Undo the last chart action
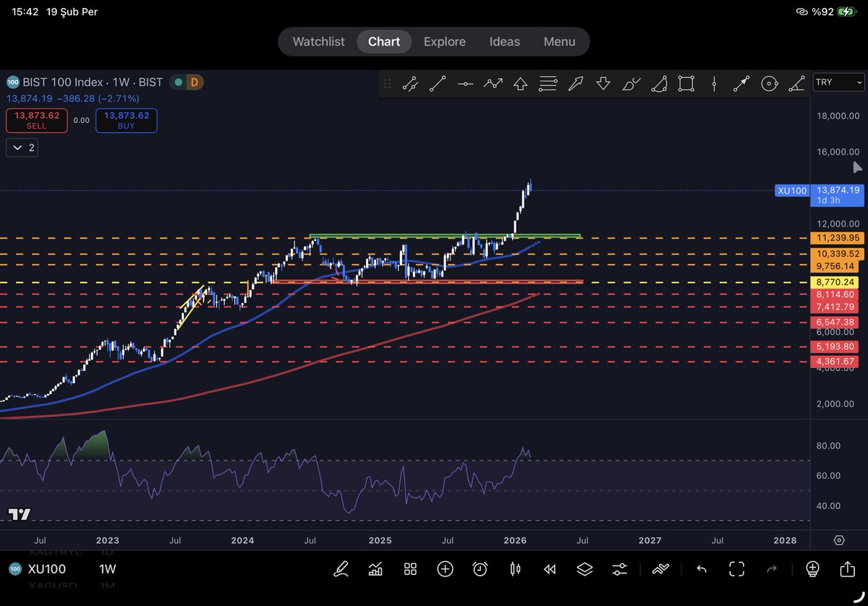Image resolution: width=868 pixels, height=606 pixels. (x=701, y=569)
